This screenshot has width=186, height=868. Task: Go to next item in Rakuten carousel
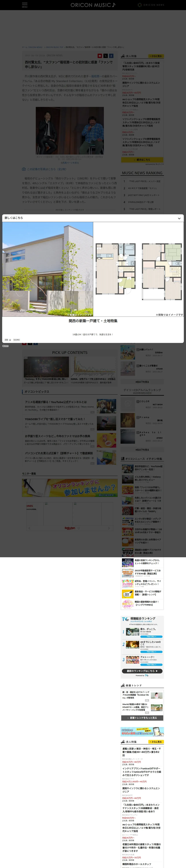pyautogui.click(x=109, y=528)
